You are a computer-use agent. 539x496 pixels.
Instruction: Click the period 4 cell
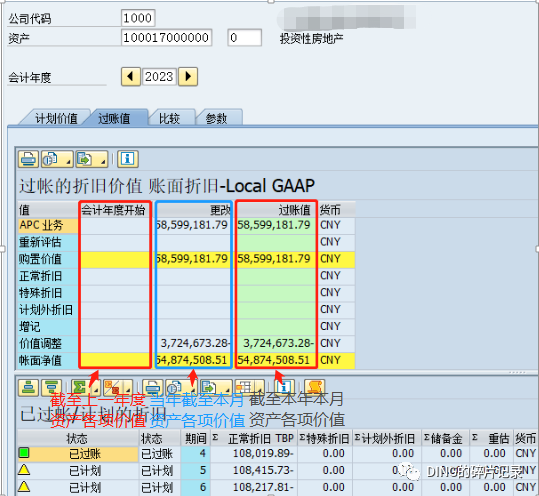(195, 454)
